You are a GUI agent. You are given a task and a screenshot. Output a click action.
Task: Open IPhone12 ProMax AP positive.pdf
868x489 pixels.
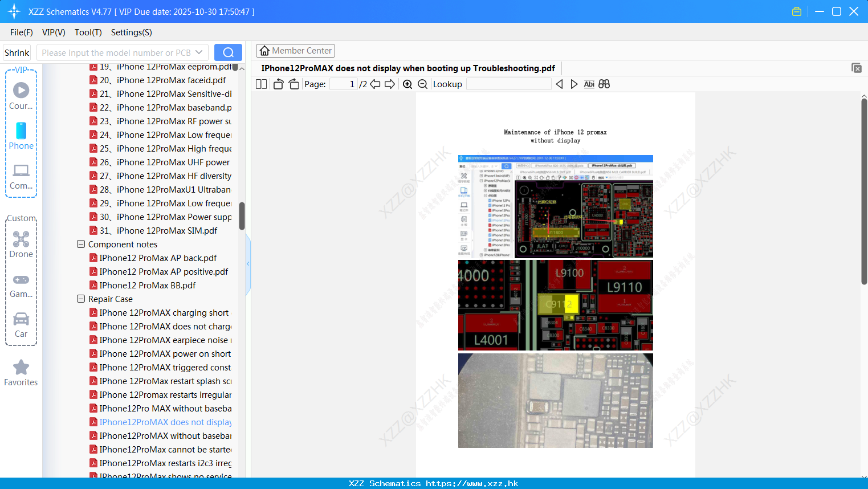(x=159, y=272)
